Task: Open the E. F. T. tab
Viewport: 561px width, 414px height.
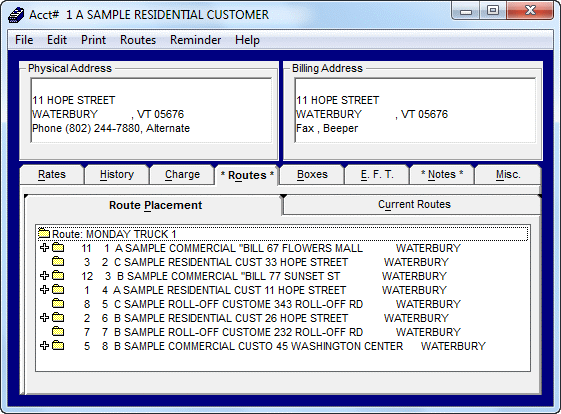Action: 377,175
